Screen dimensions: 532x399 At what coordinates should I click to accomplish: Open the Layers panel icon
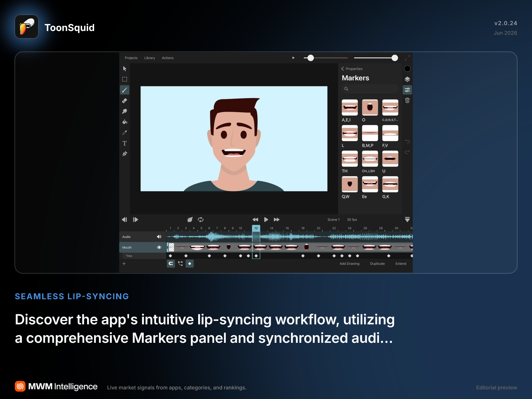pyautogui.click(x=407, y=79)
